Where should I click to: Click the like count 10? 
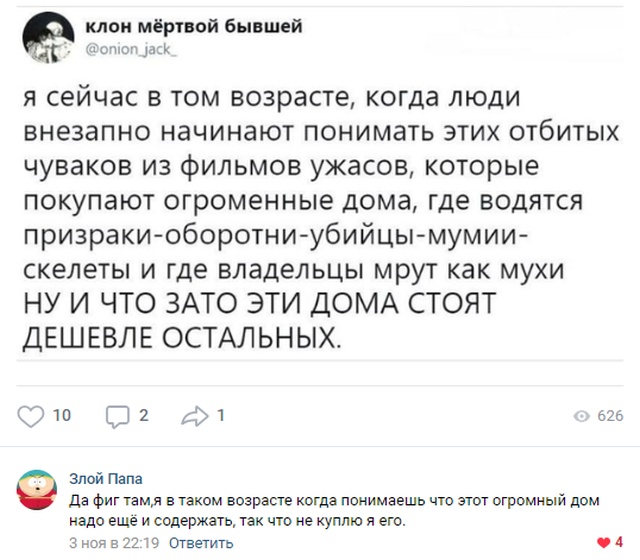click(x=62, y=416)
